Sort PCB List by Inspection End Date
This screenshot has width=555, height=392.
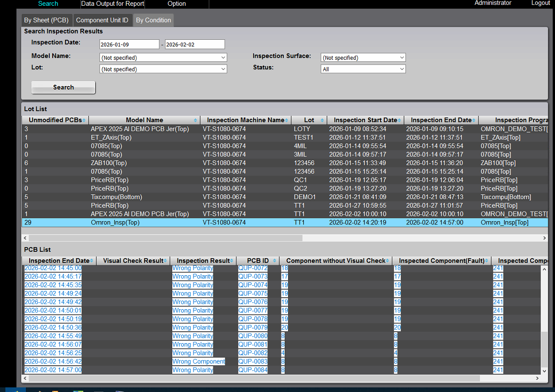point(59,261)
